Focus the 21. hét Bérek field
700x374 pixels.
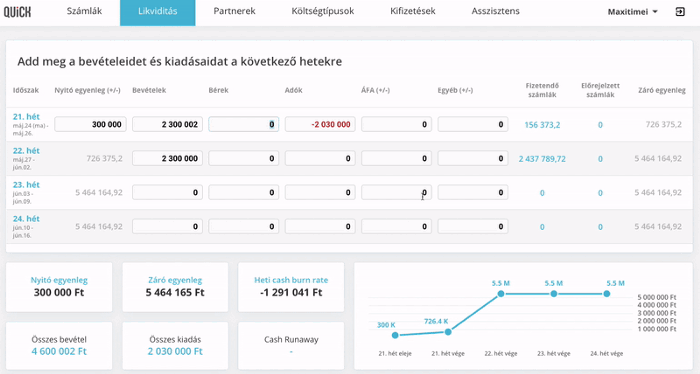click(x=244, y=125)
